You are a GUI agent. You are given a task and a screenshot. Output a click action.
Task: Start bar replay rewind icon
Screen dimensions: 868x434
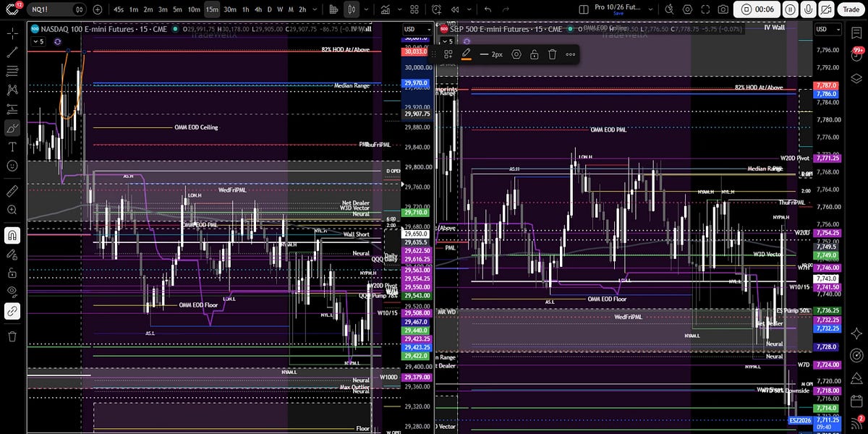(x=456, y=9)
